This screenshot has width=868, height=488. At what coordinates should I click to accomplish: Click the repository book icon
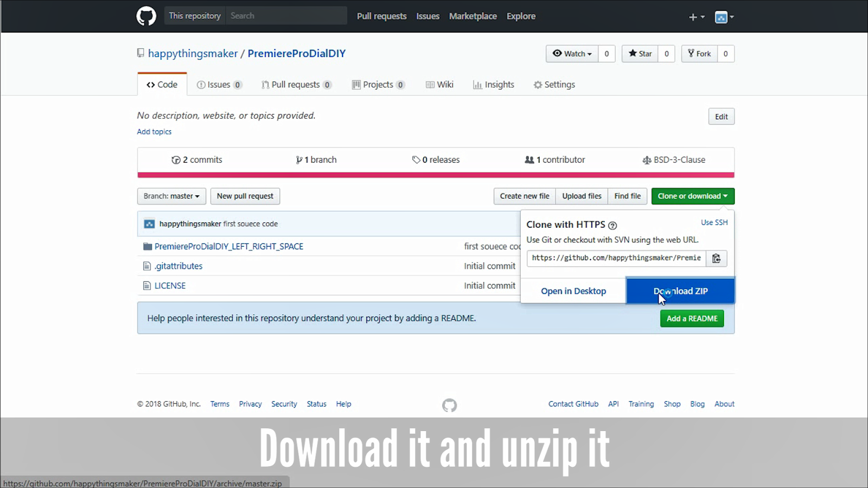click(x=141, y=53)
